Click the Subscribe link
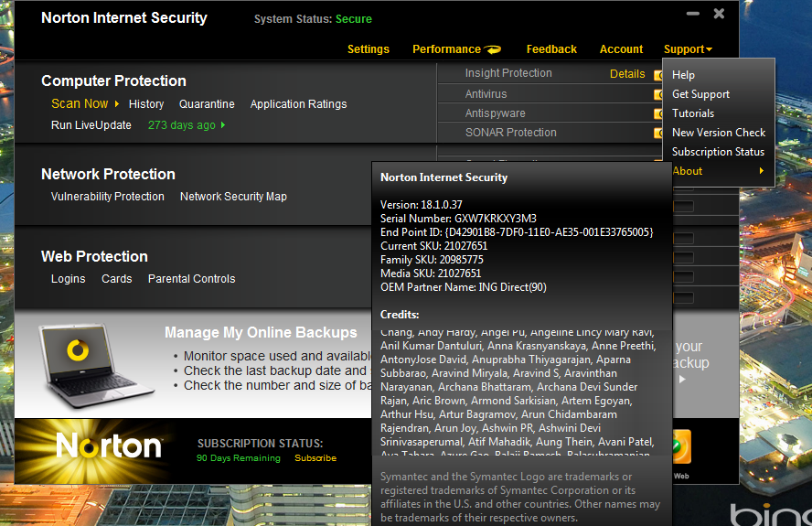Screen dimensions: 812x526 [x=315, y=458]
